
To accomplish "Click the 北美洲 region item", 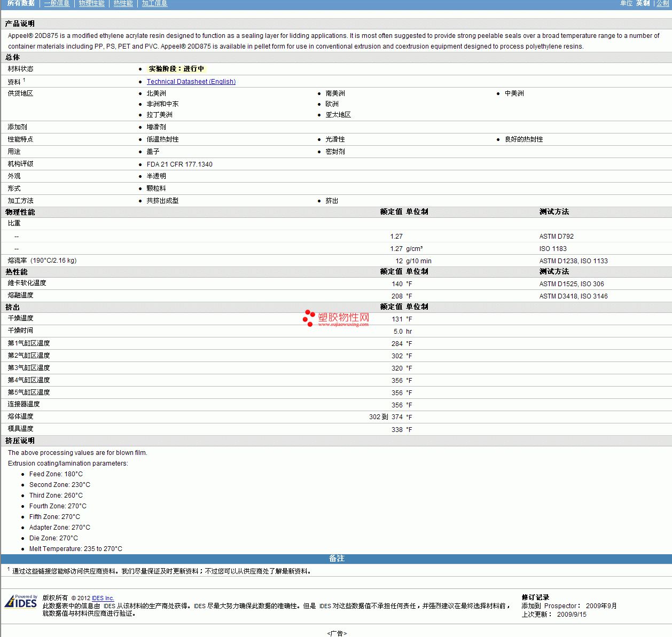I will (x=157, y=93).
